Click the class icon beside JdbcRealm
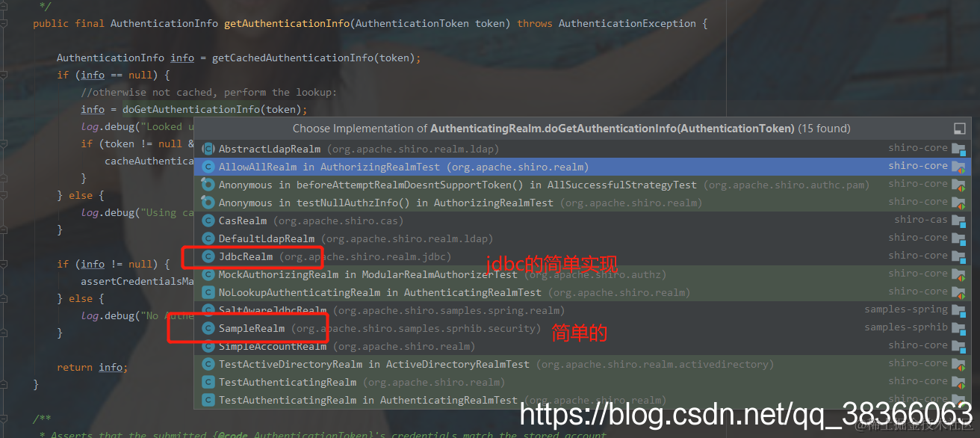The image size is (980, 438). point(208,256)
